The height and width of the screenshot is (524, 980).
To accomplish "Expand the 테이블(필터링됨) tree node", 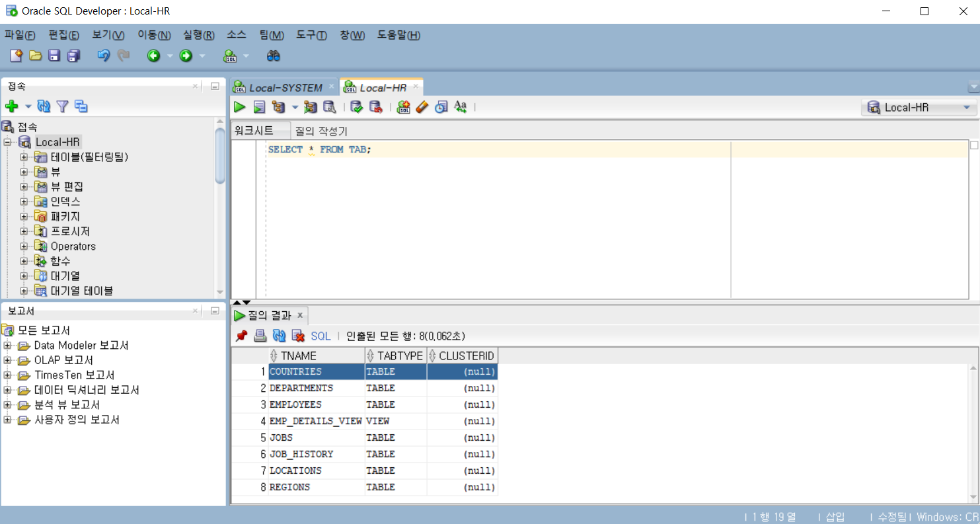I will (24, 157).
